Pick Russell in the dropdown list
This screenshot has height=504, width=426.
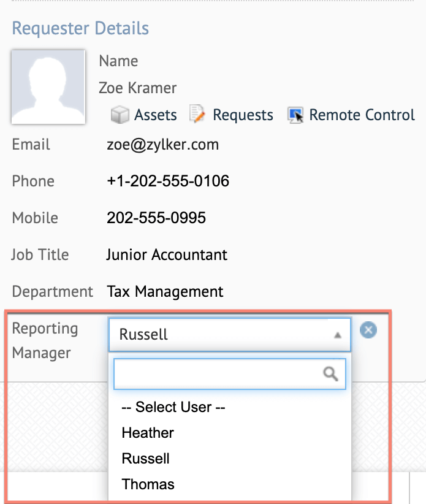[146, 459]
